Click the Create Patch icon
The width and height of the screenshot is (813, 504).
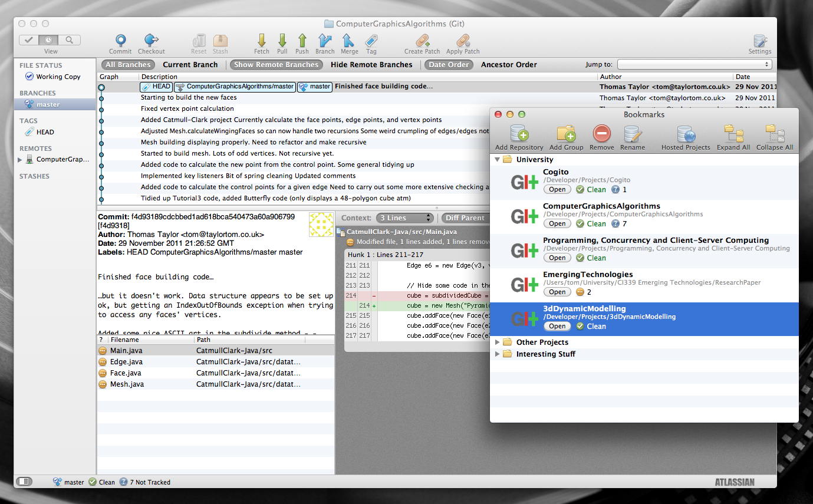(x=422, y=40)
